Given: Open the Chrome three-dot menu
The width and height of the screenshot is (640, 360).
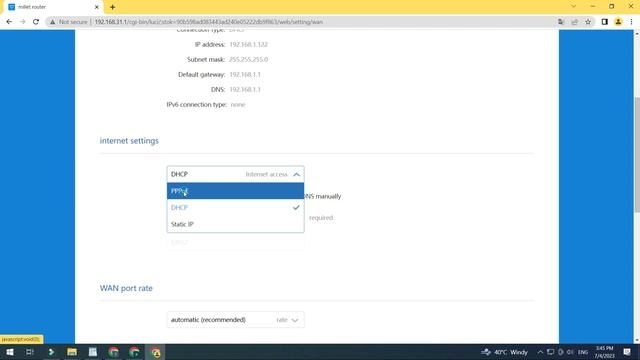Looking at the screenshot, I should (x=631, y=22).
